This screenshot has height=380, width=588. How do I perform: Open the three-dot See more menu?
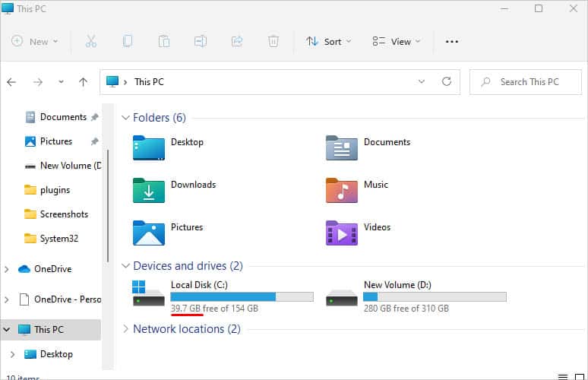452,41
